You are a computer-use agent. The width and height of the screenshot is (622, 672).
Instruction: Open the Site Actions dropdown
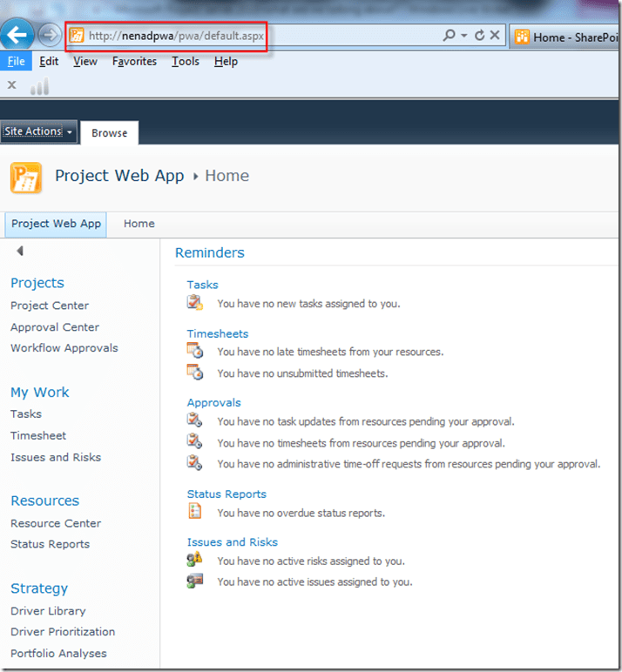pos(38,131)
